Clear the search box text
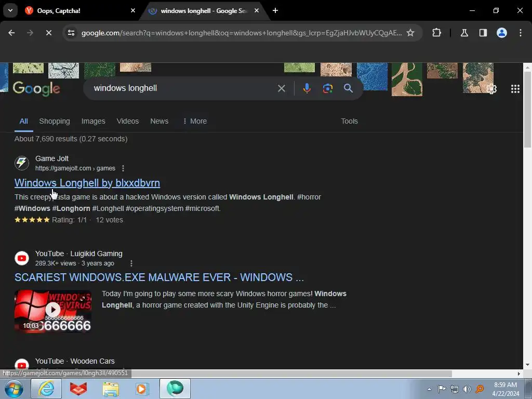The height and width of the screenshot is (399, 532). (281, 88)
